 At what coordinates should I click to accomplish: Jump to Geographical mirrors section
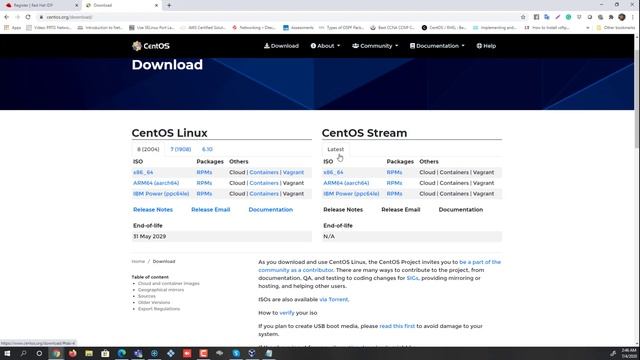161,290
